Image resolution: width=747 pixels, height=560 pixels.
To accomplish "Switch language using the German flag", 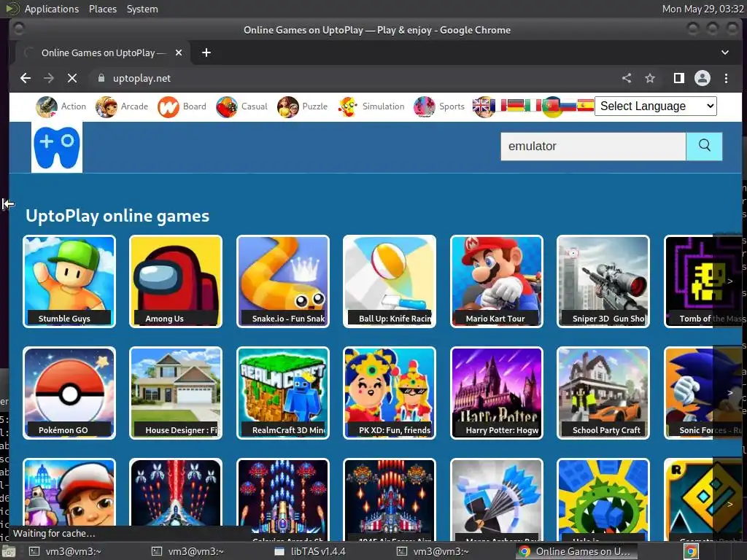I will [x=516, y=105].
